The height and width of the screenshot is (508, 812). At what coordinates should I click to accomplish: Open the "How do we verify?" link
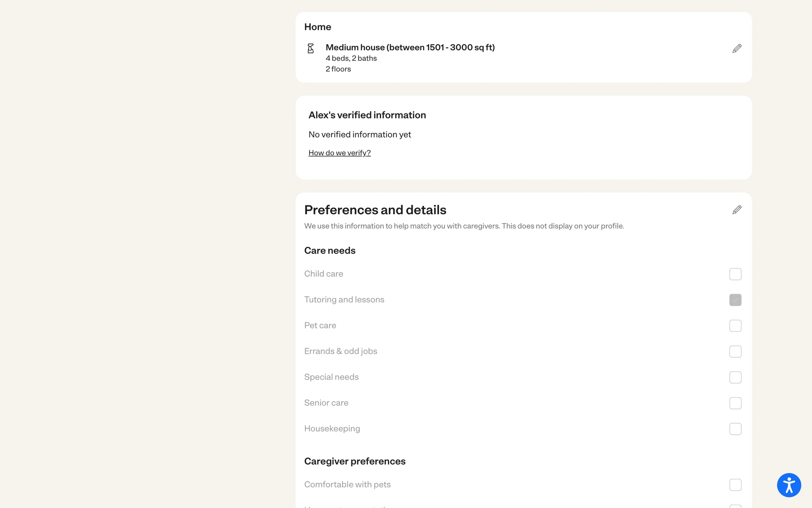(x=340, y=153)
